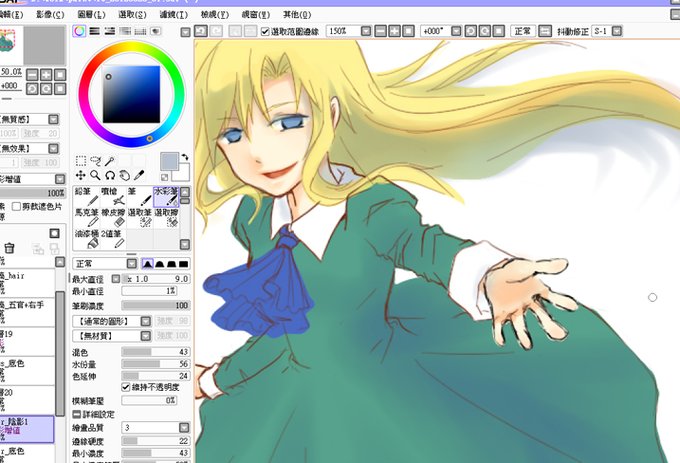Click the zoom out minus button
The height and width of the screenshot is (463, 680).
[380, 31]
